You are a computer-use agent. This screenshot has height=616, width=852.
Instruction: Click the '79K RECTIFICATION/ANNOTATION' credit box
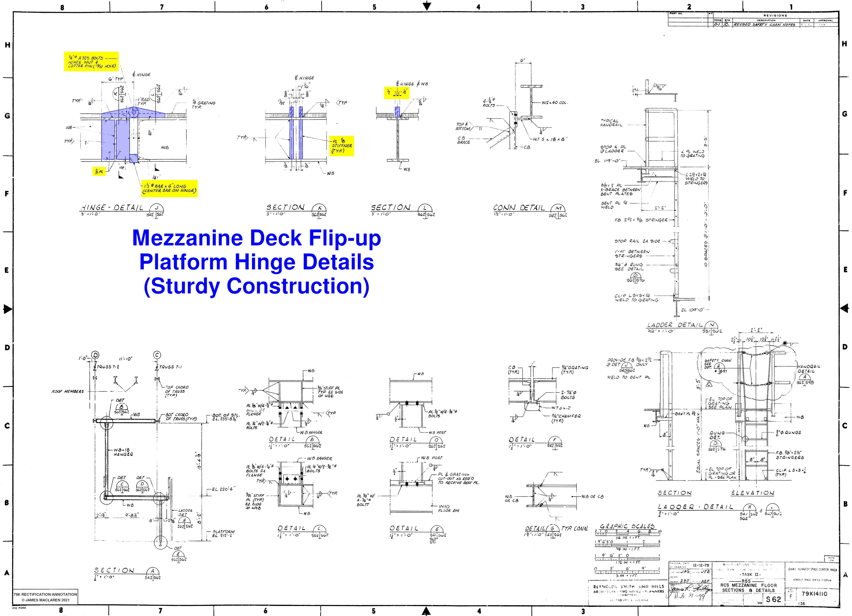pos(45,597)
